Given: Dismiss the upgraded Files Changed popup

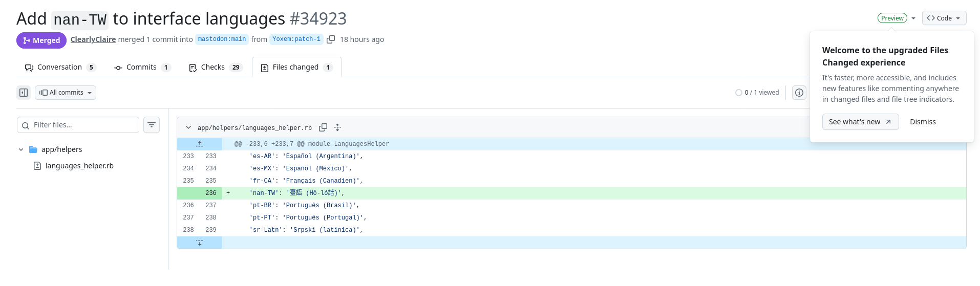Looking at the screenshot, I should coord(923,122).
